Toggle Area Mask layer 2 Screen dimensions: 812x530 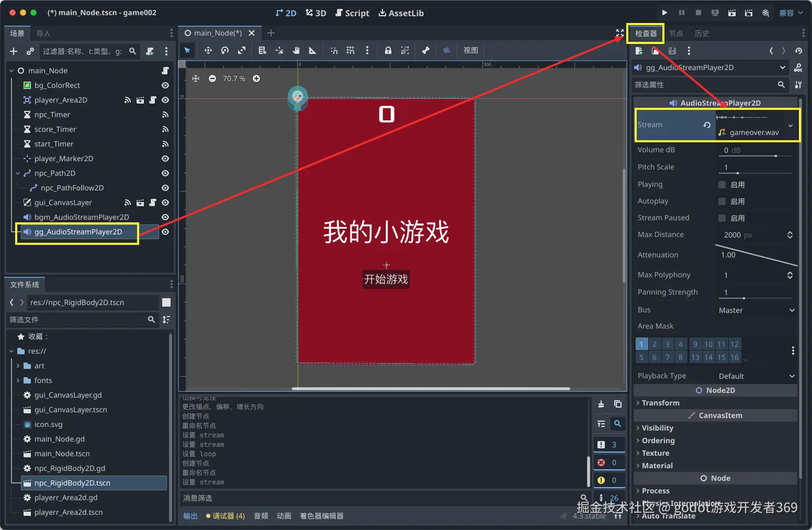click(x=655, y=344)
